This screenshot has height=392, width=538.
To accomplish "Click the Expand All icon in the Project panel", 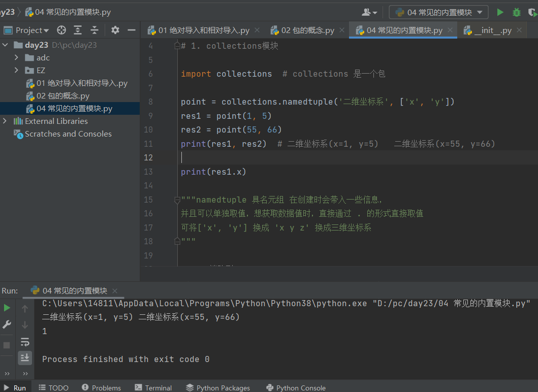I will tap(78, 30).
